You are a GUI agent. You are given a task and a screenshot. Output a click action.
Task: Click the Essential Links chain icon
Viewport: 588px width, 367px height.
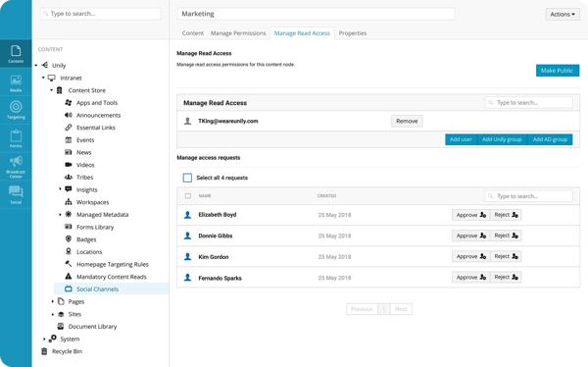coord(69,128)
